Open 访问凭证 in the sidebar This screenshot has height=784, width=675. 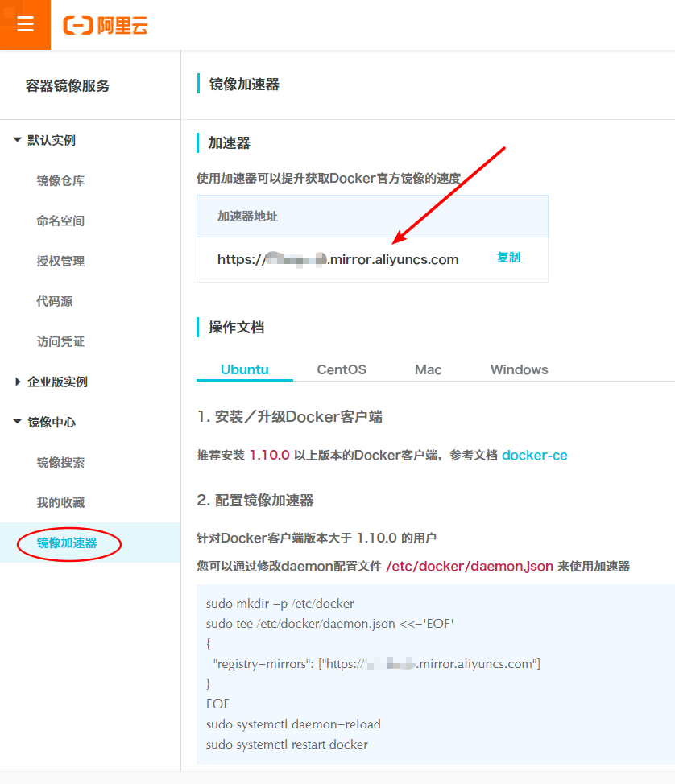(x=60, y=341)
